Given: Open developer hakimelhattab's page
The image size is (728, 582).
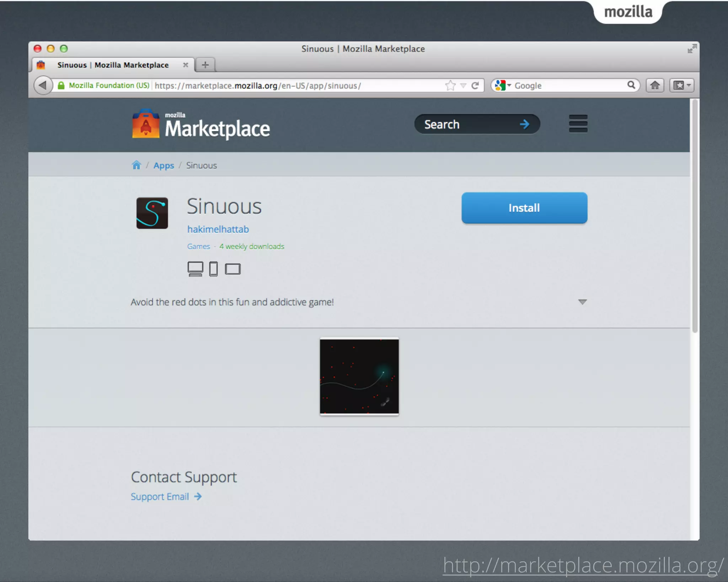Looking at the screenshot, I should 218,229.
